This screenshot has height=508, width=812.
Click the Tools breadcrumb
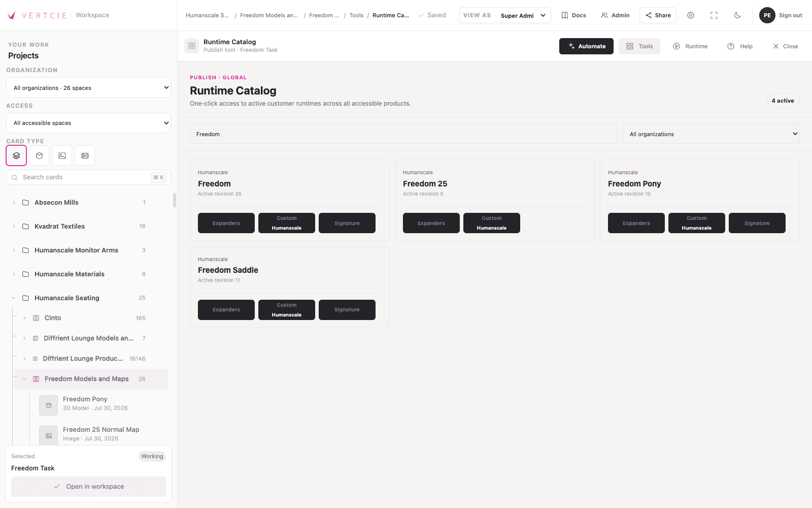[356, 15]
